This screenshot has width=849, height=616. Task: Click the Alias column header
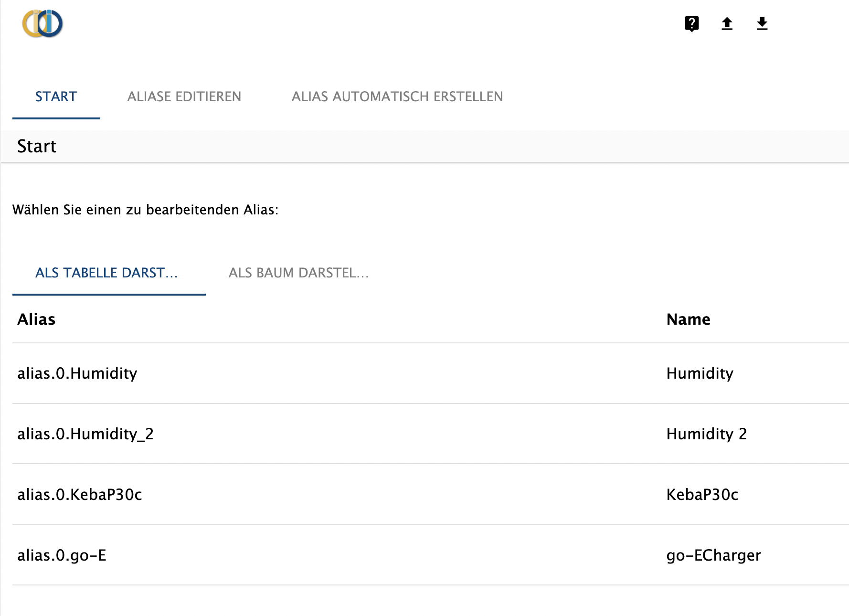tap(36, 319)
